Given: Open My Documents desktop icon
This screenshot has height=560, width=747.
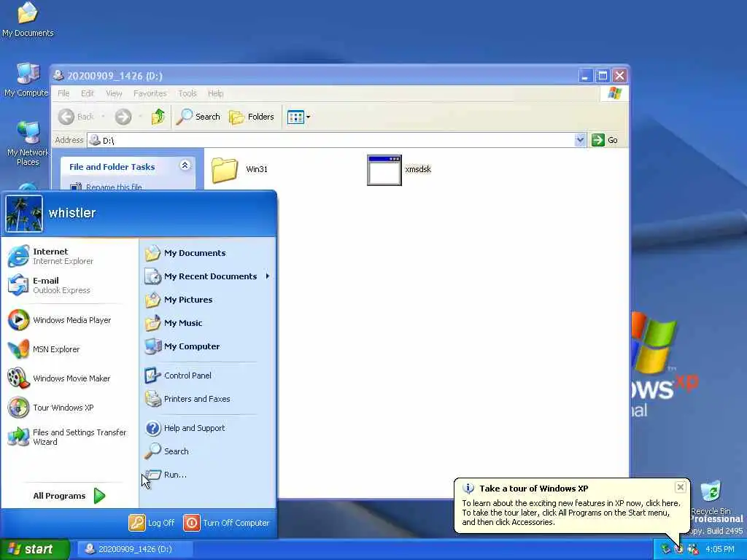Looking at the screenshot, I should 28,20.
